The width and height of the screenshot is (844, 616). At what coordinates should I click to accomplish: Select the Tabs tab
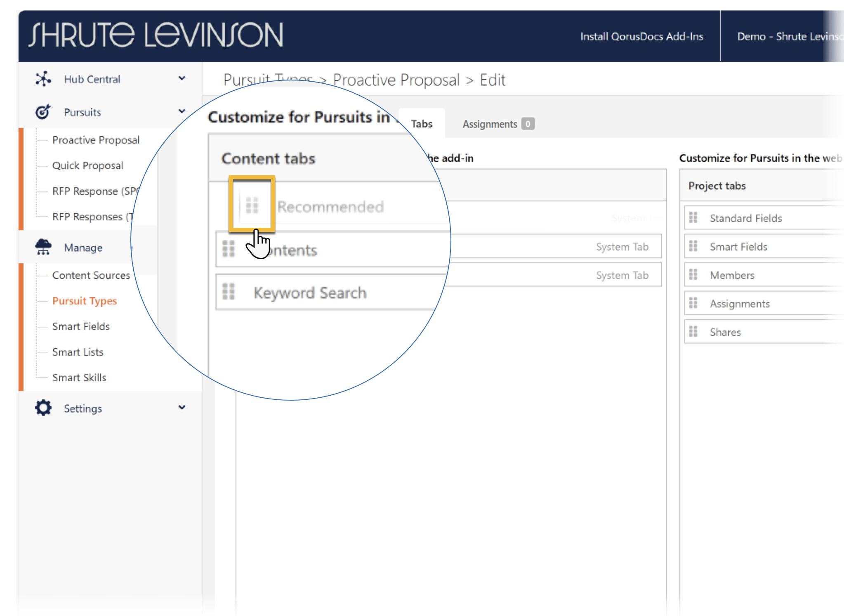[422, 124]
